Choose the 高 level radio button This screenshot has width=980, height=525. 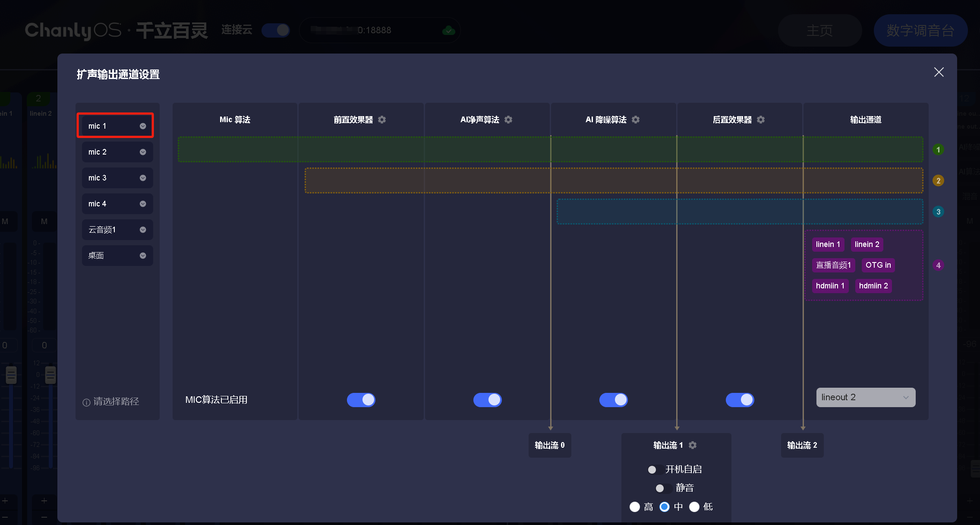pyautogui.click(x=635, y=506)
